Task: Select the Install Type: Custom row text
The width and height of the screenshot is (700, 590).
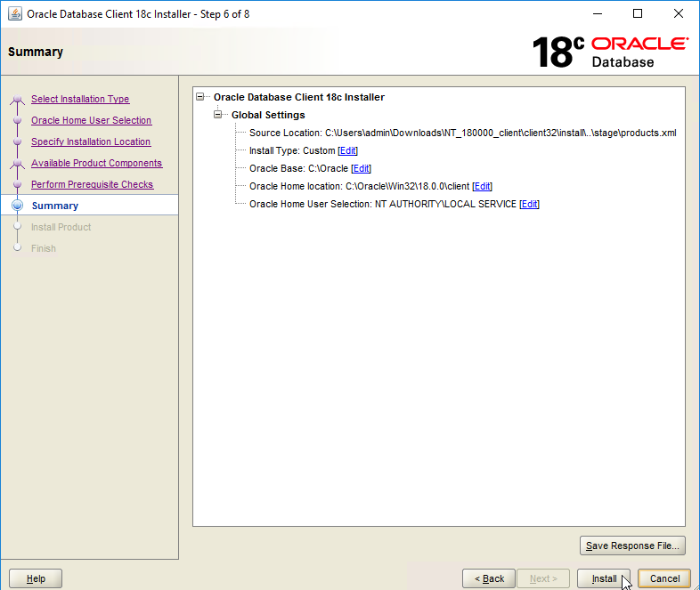Action: [292, 150]
